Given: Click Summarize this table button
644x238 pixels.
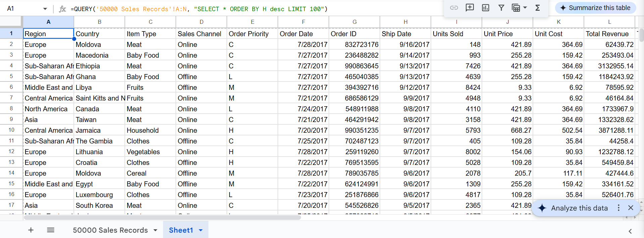Looking at the screenshot, I should (x=595, y=8).
